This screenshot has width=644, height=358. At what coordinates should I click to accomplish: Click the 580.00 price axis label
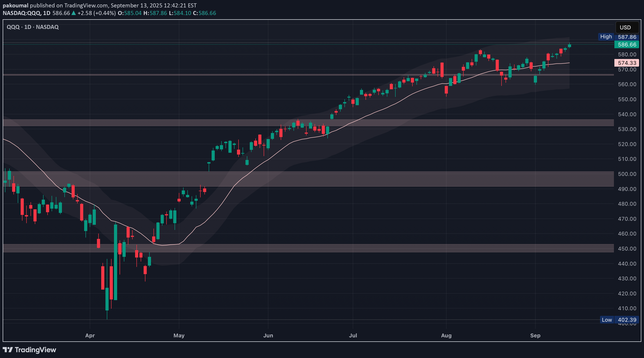point(627,55)
